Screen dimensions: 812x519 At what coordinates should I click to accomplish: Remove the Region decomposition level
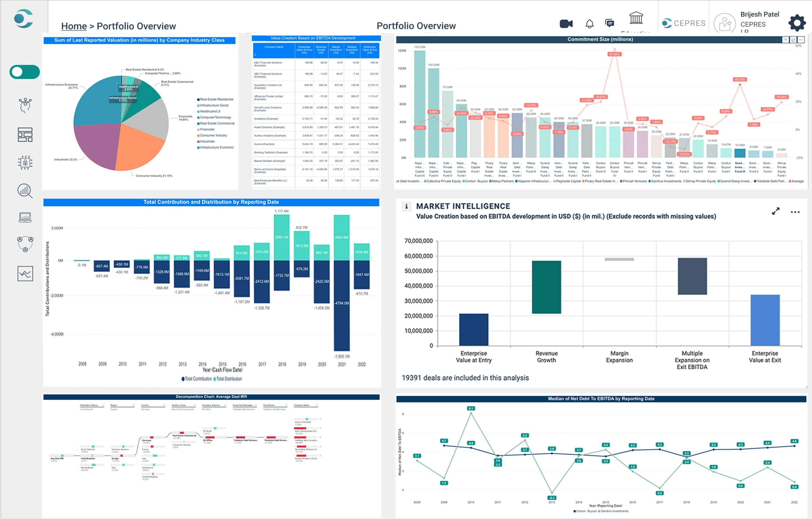pyautogui.click(x=134, y=405)
